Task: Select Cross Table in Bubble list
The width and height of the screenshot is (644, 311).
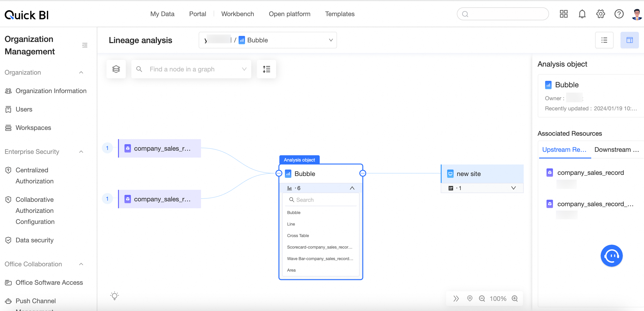Action: (298, 236)
